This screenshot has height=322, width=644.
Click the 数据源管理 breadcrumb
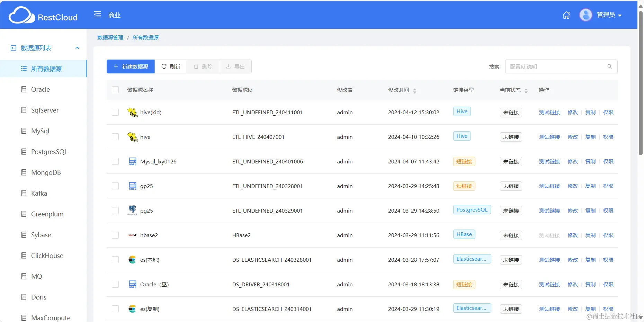point(110,37)
